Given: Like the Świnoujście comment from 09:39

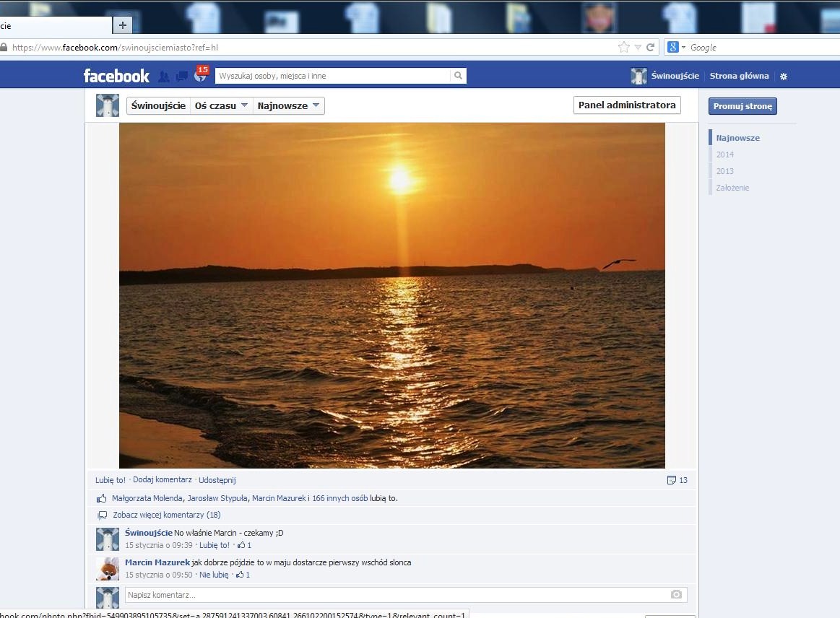Looking at the screenshot, I should click(214, 546).
